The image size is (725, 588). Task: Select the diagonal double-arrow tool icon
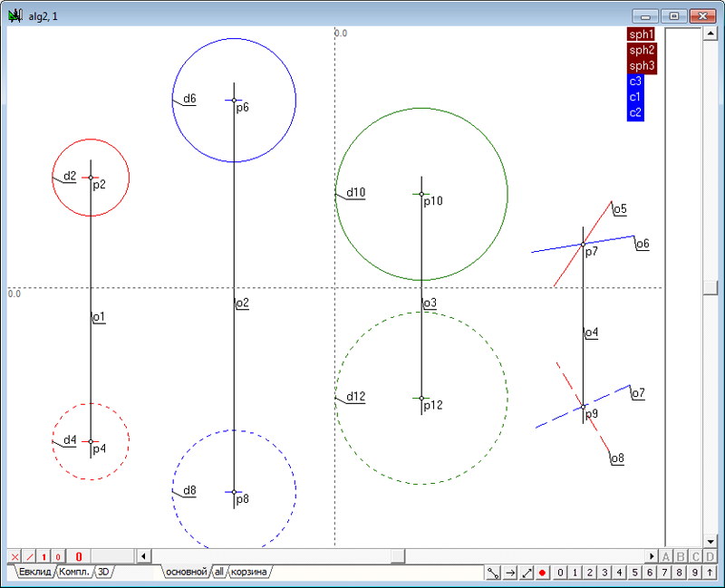(x=527, y=573)
